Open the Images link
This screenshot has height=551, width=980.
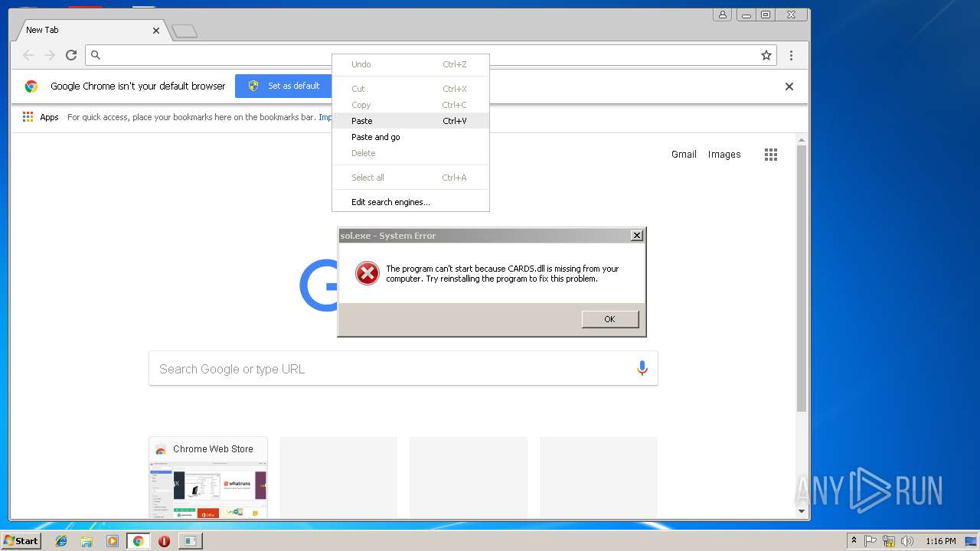[724, 155]
